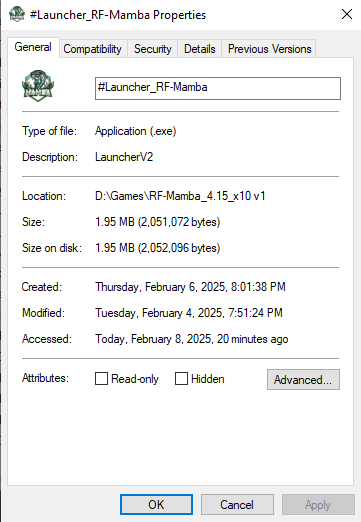The height and width of the screenshot is (522, 361).
Task: Click the Cancel button
Action: [x=237, y=504]
